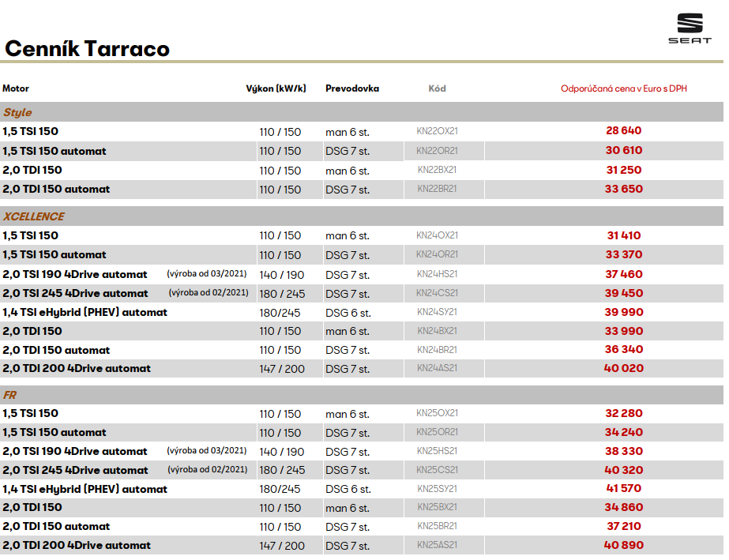Select the Motor column header
The height and width of the screenshot is (560, 729).
[16, 88]
